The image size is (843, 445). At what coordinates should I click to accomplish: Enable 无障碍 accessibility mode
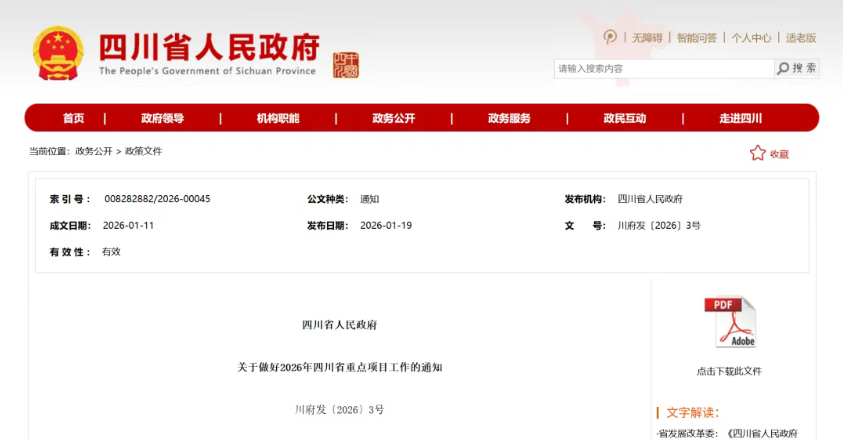(647, 38)
